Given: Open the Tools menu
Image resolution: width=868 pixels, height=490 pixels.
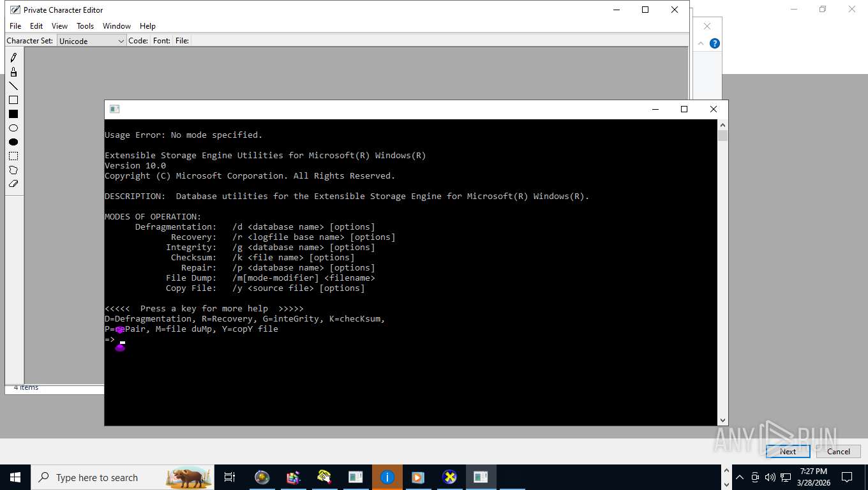Looking at the screenshot, I should click(x=85, y=26).
